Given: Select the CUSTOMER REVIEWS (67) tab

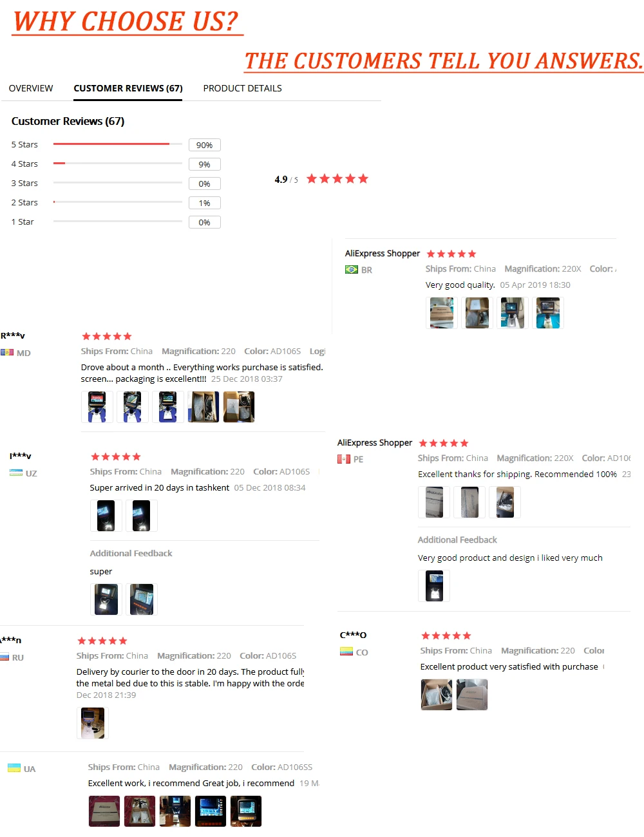Looking at the screenshot, I should (128, 88).
